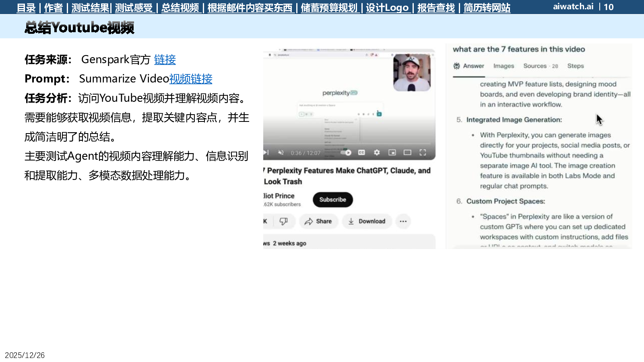Toggle closed captions CC button

361,152
